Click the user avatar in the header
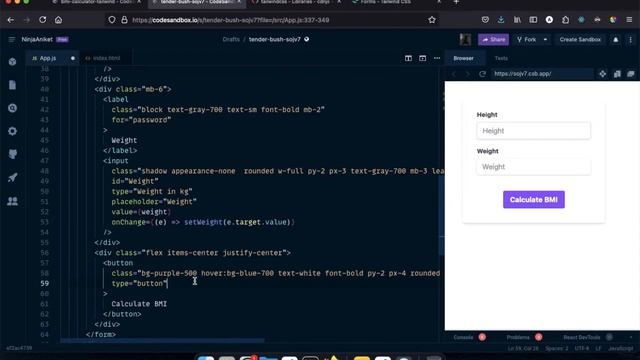The image size is (640, 360). pyautogui.click(x=465, y=40)
